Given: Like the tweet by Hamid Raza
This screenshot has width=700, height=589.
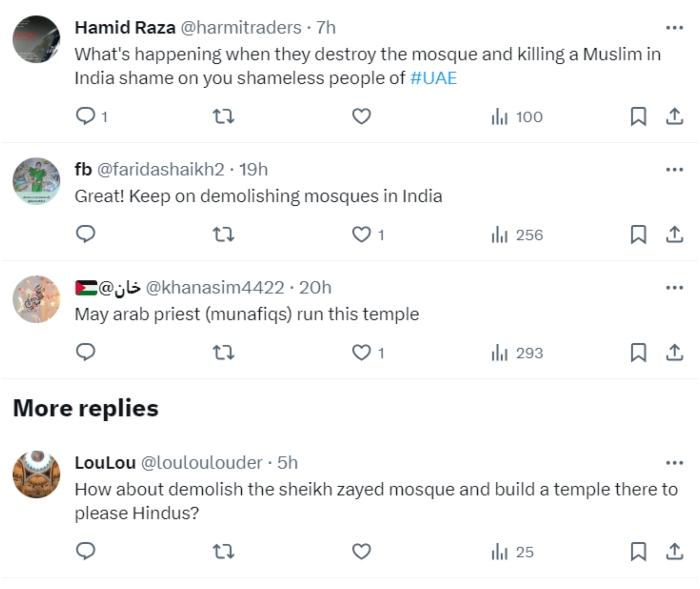Looking at the screenshot, I should click(x=362, y=117).
